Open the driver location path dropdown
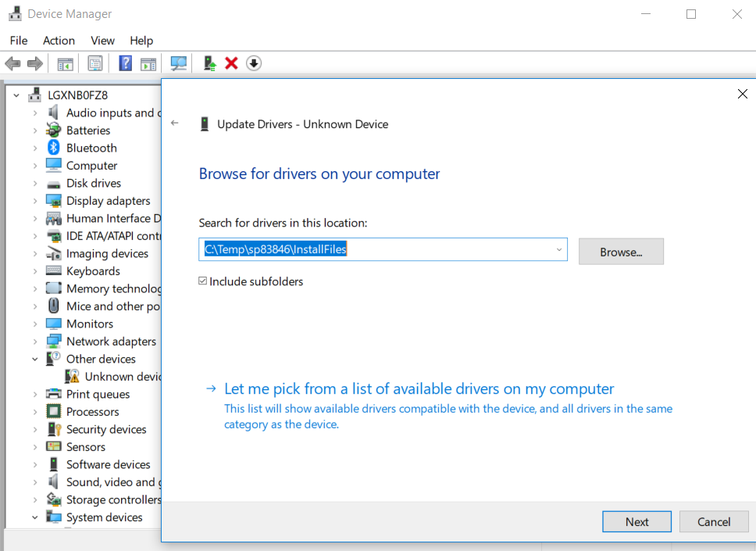Screen dimensions: 756x551 [x=558, y=250]
